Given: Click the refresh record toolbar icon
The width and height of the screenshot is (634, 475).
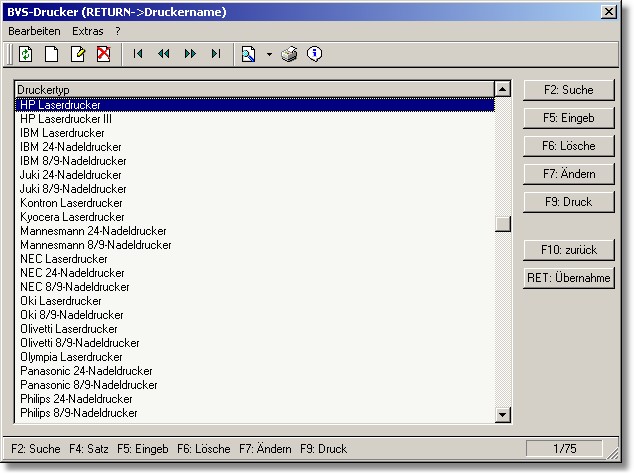Looking at the screenshot, I should click(26, 54).
